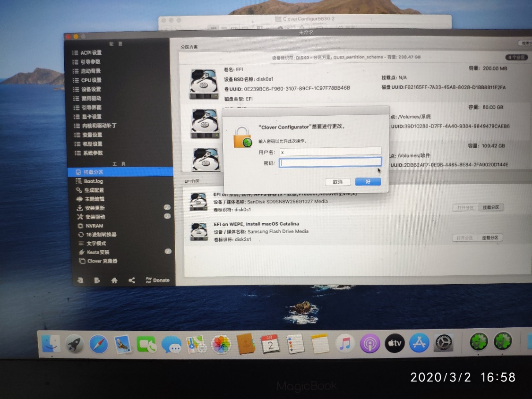This screenshot has height=399, width=532.
Task: Open the Boot.log tool
Action: point(90,181)
